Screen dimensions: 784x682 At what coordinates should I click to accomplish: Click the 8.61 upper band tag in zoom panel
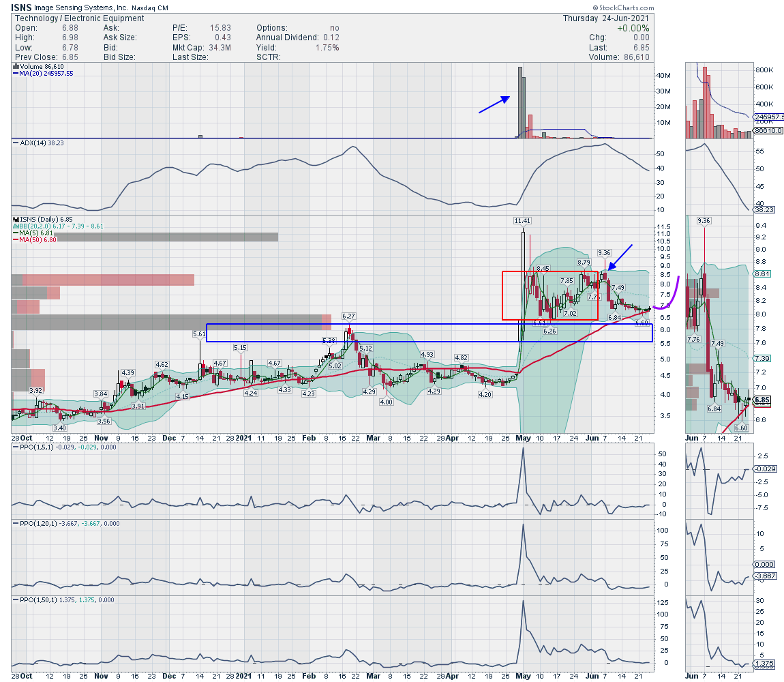(762, 274)
